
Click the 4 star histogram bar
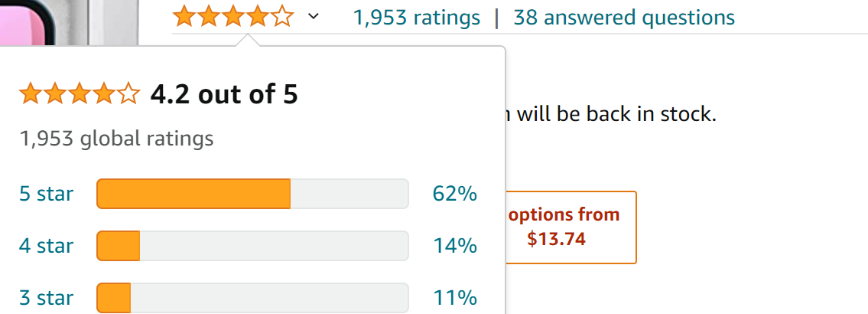click(252, 246)
